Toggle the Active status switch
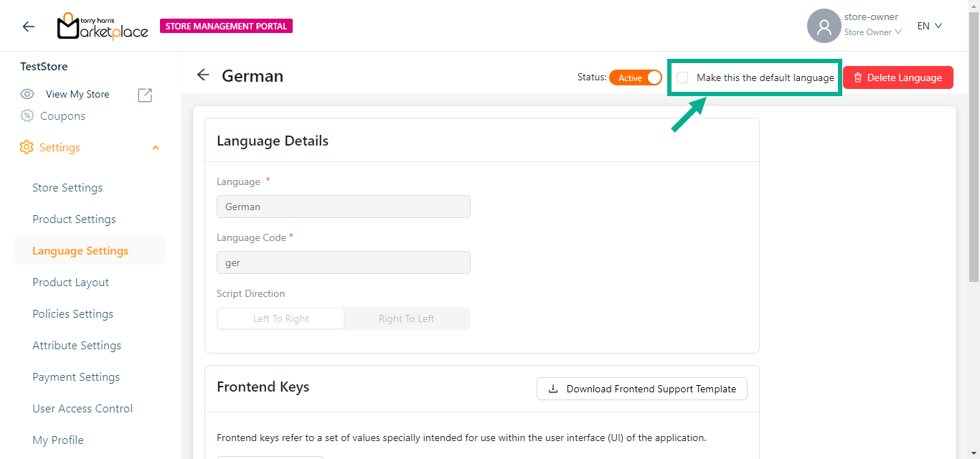The height and width of the screenshot is (459, 980). (x=636, y=77)
